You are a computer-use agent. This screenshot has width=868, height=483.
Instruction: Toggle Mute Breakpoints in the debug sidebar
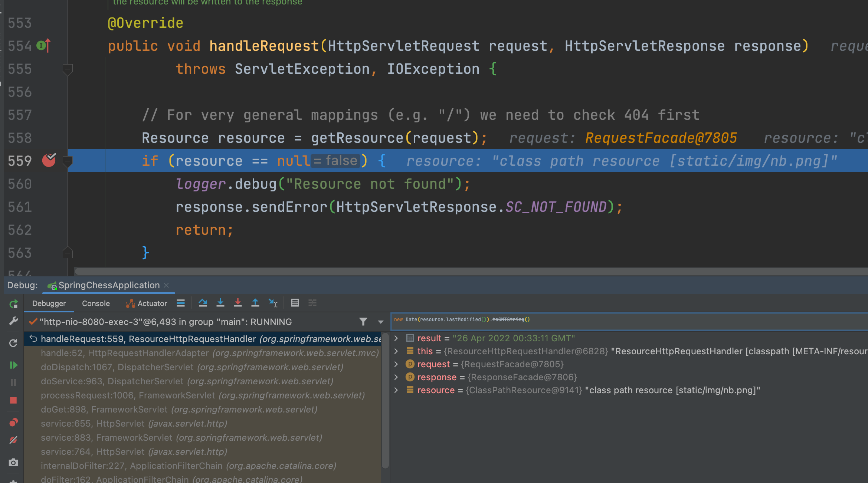tap(13, 440)
